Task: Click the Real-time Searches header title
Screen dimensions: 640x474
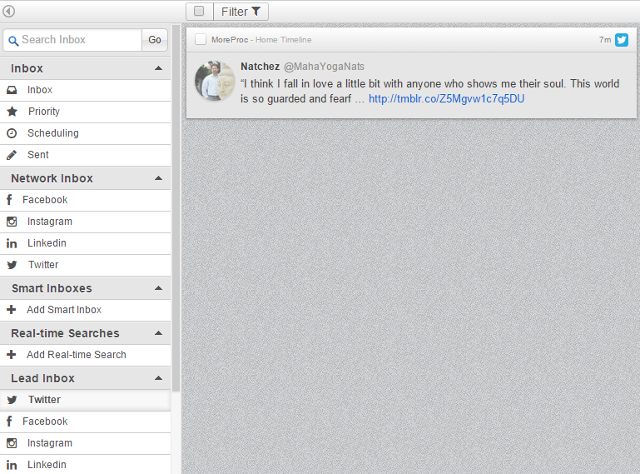Action: click(x=65, y=333)
